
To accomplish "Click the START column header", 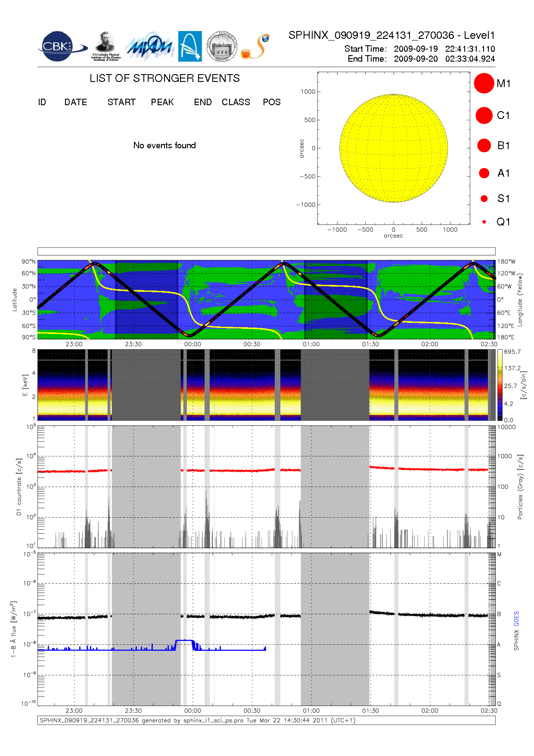I will tap(121, 102).
